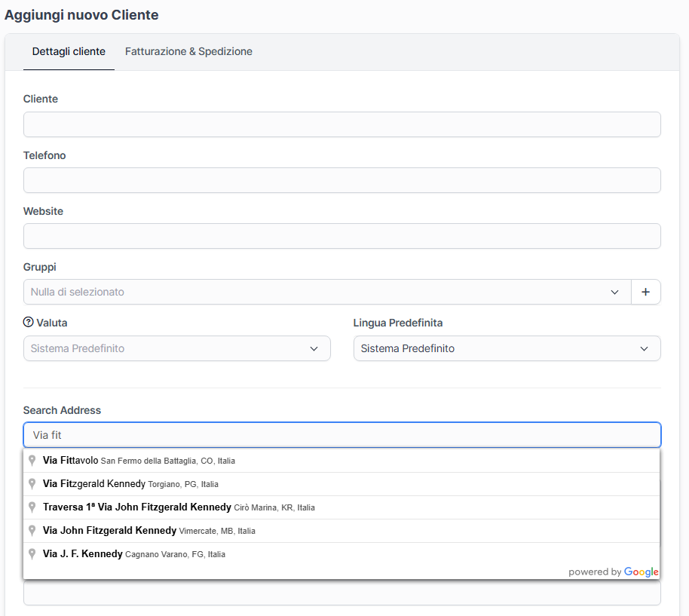Focus the Cliente name input field

(341, 124)
